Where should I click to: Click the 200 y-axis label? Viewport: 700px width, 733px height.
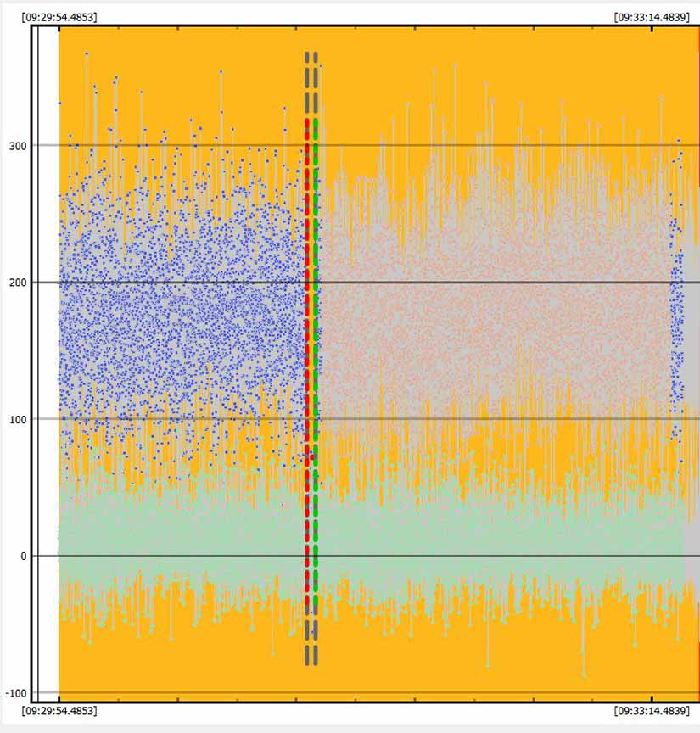pyautogui.click(x=18, y=283)
